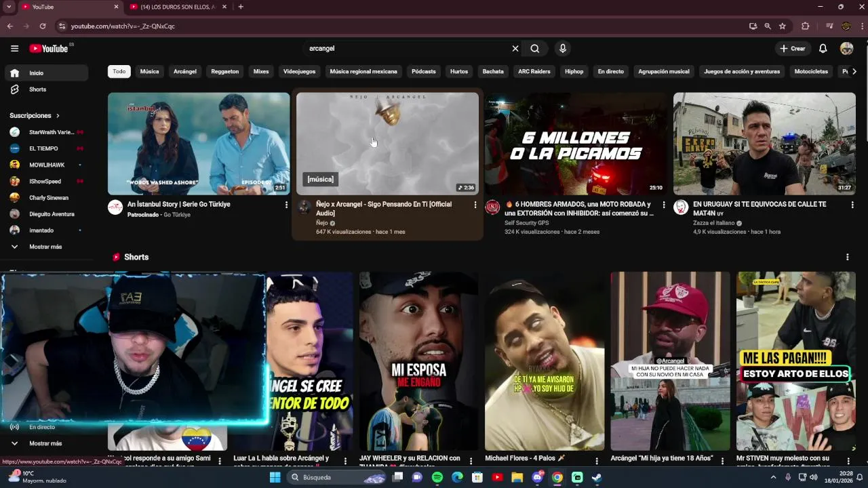
Task: Open StarWraith subscription channel
Action: tap(46, 132)
